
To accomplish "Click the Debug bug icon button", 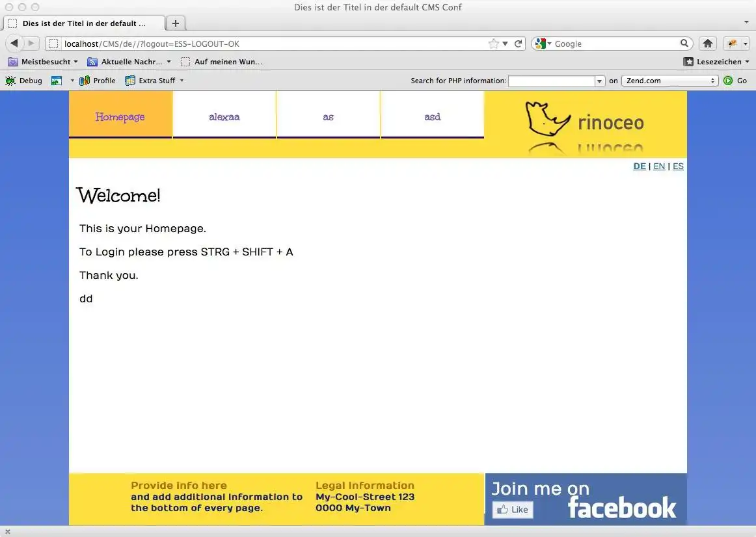I will point(23,81).
